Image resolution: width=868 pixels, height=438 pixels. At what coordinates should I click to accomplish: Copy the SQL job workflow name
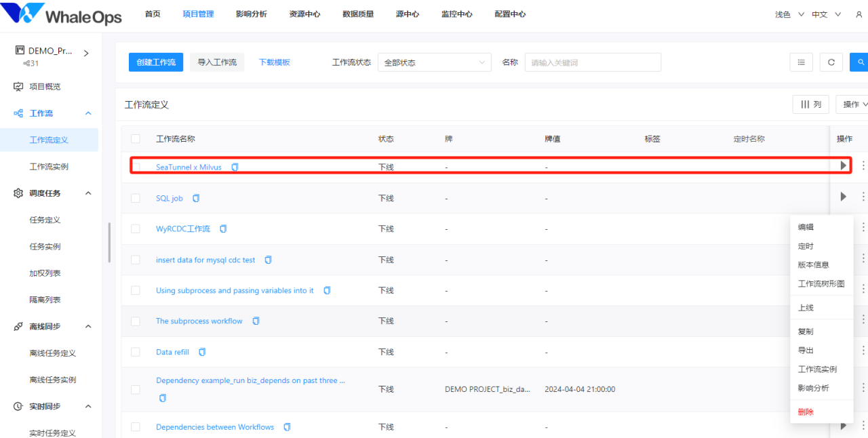[x=196, y=198]
